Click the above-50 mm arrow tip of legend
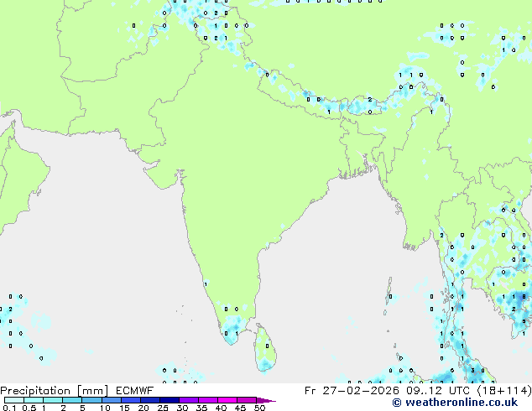The height and width of the screenshot is (411, 532). 266,401
